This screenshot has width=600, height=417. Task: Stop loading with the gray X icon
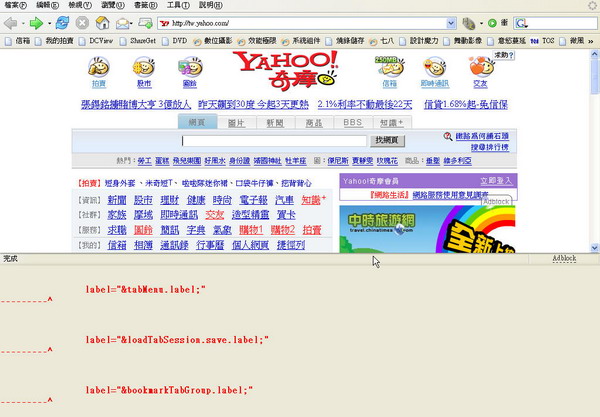(82, 23)
